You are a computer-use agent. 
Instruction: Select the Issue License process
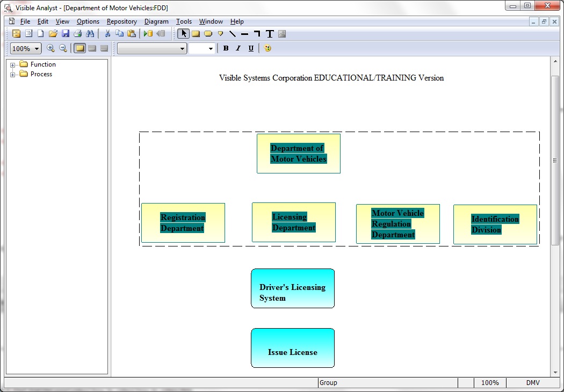pyautogui.click(x=293, y=348)
